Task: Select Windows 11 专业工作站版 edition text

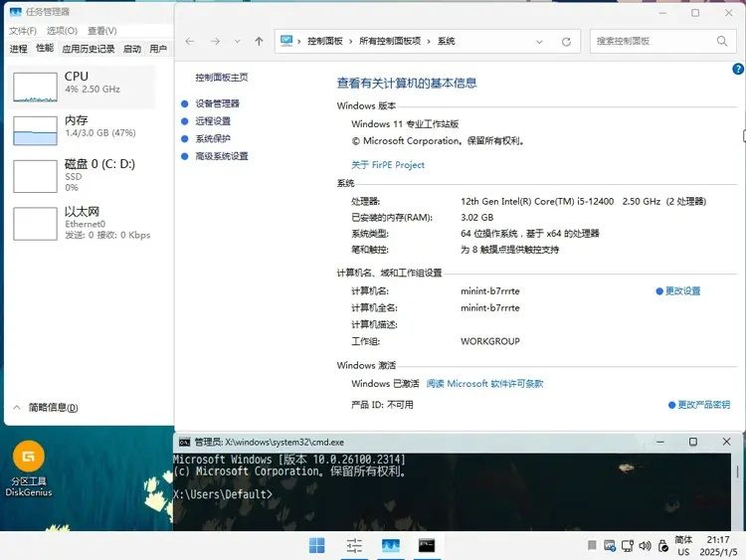Action: (405, 124)
